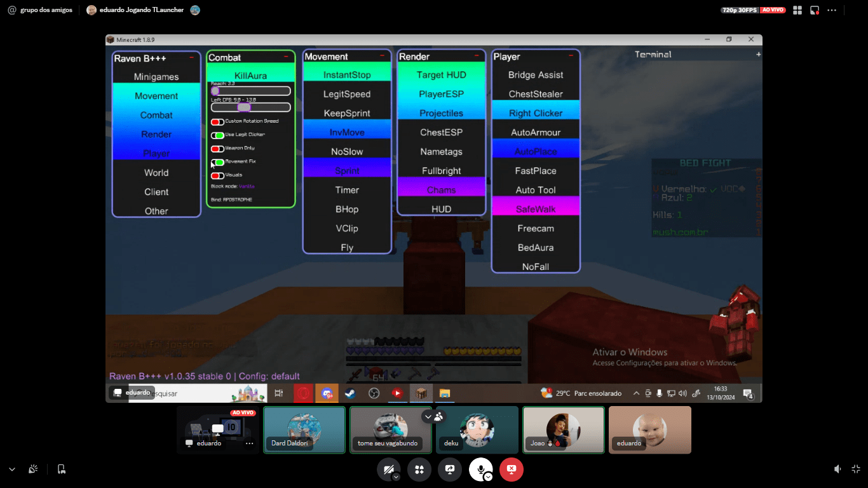
Task: Adjust the Reach slider
Action: pos(250,91)
